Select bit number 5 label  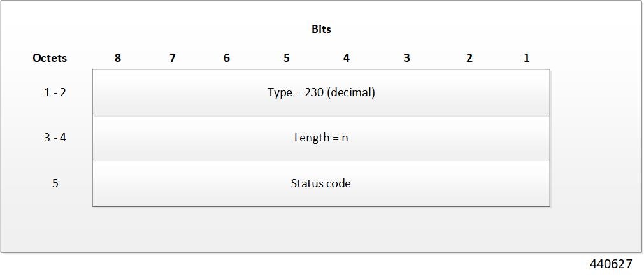(x=286, y=58)
